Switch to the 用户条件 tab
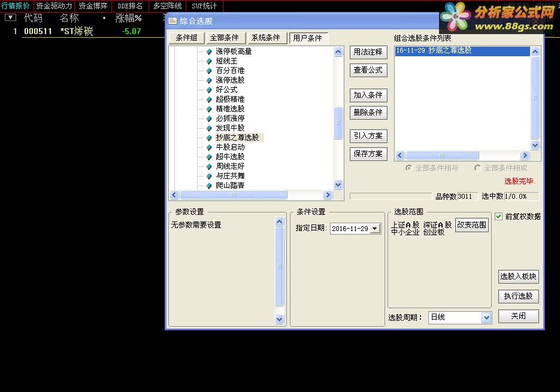 tap(307, 38)
